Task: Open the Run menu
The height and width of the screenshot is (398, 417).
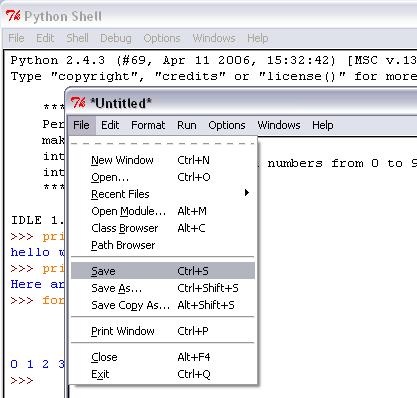Action: coord(187,125)
